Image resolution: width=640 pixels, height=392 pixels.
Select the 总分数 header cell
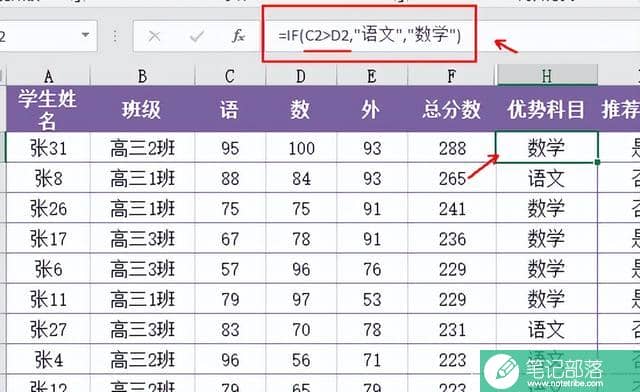452,109
